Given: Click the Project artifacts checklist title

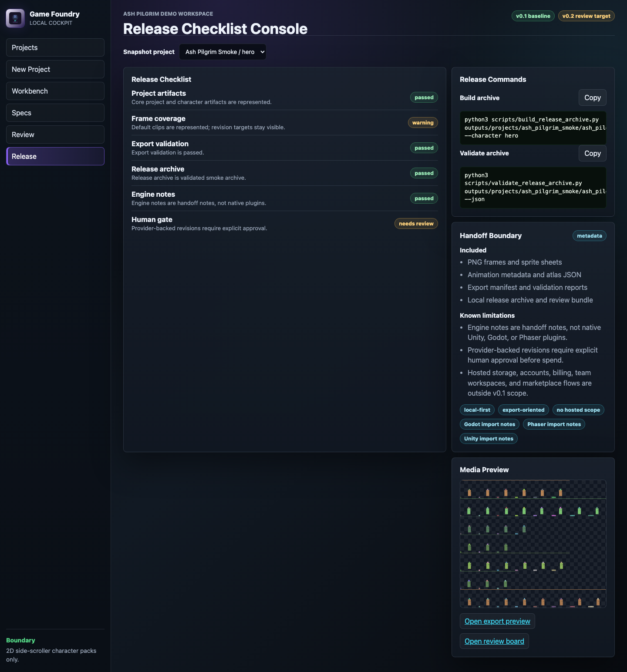Looking at the screenshot, I should [158, 93].
